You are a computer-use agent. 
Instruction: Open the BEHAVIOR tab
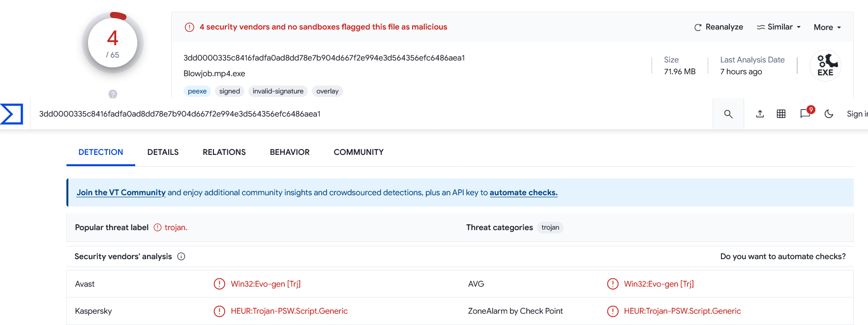[x=290, y=152]
